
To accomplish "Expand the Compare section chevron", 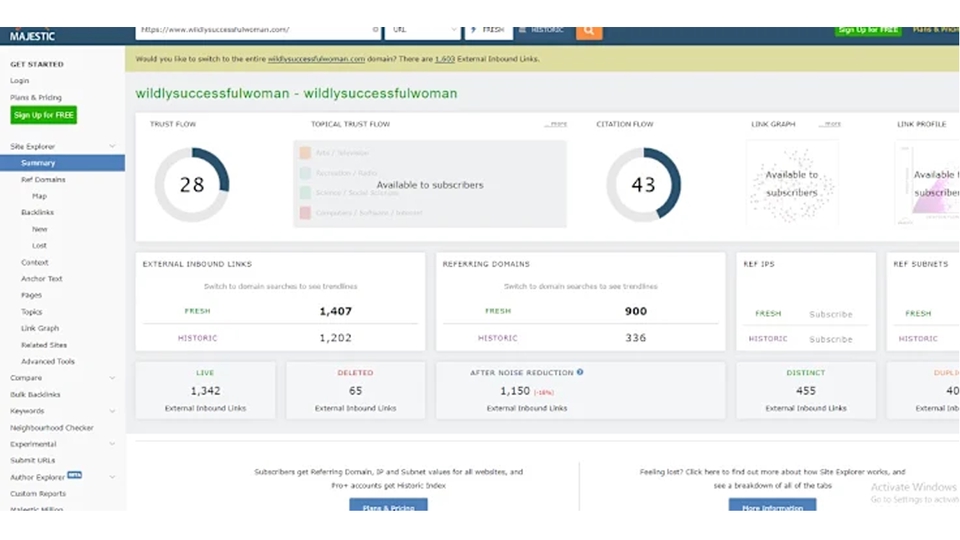I will coord(112,378).
